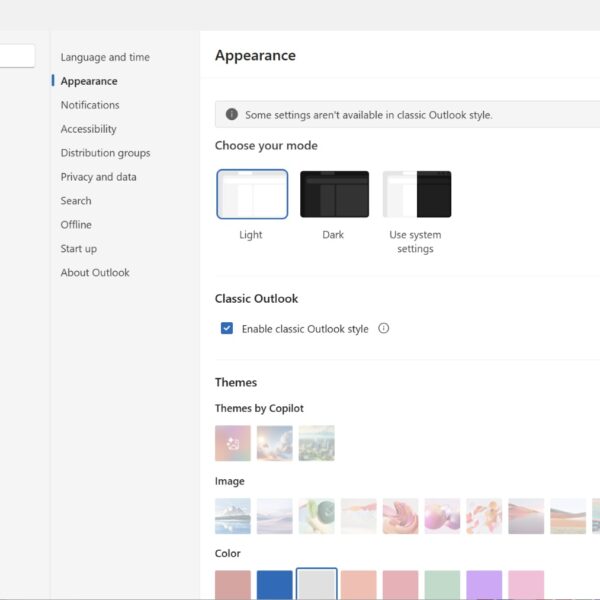Viewport: 600px width, 600px height.
Task: Select white image theme with orange streak
Action: 359,516
